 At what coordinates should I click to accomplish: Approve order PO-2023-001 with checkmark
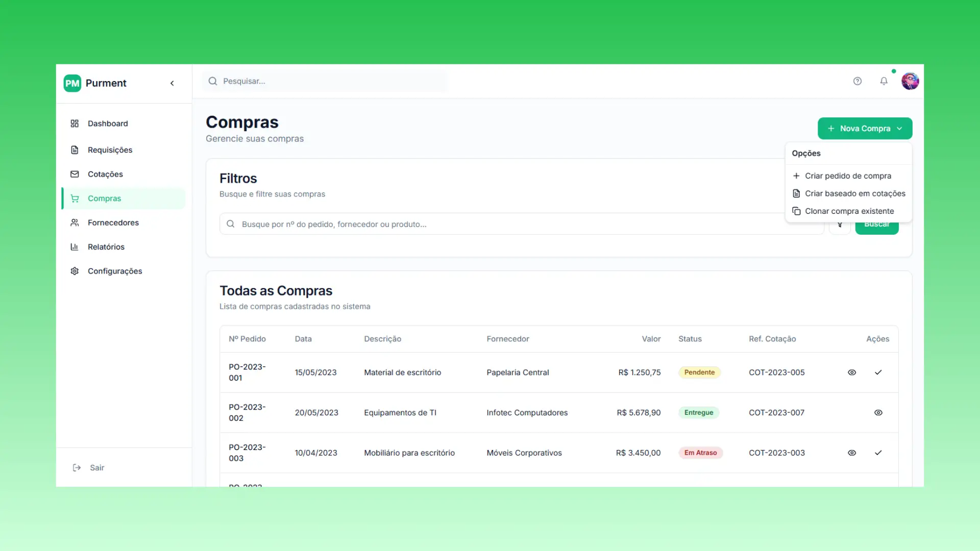pyautogui.click(x=878, y=372)
